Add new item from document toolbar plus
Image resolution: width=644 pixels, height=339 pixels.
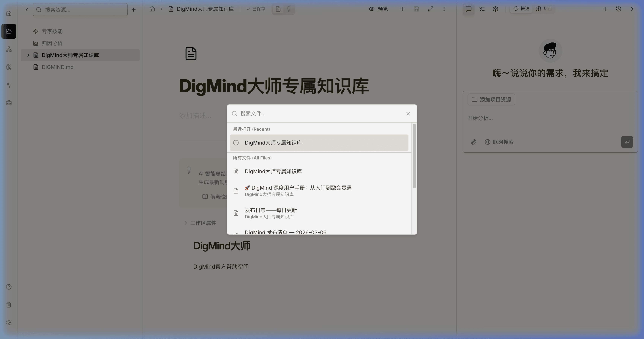(402, 9)
